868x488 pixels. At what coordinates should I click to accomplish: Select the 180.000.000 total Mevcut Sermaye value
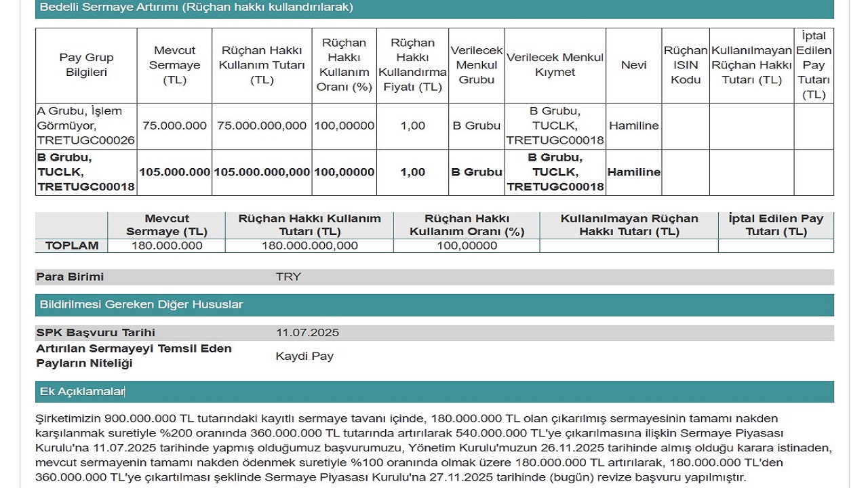[166, 245]
